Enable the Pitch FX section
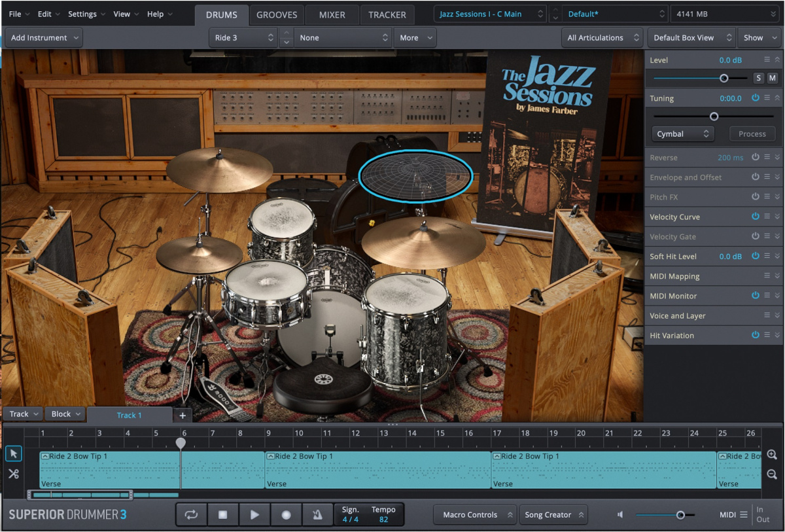The height and width of the screenshot is (532, 785). tap(756, 196)
